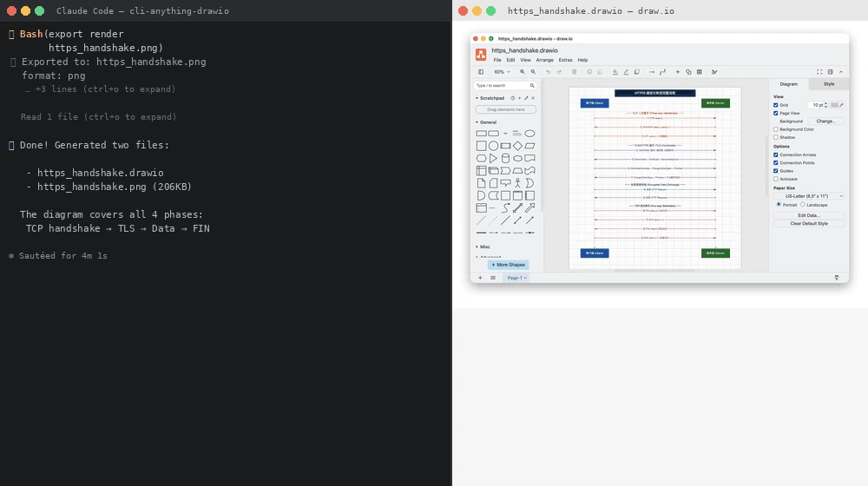Click the fullscreen icon in draw.io toolbar
Viewport: 868px width, 486px height.
click(819, 72)
